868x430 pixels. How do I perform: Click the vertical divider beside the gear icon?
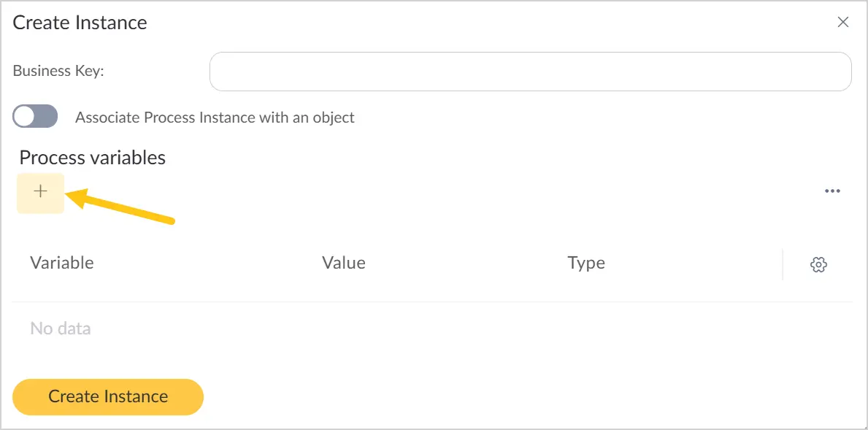click(x=783, y=264)
